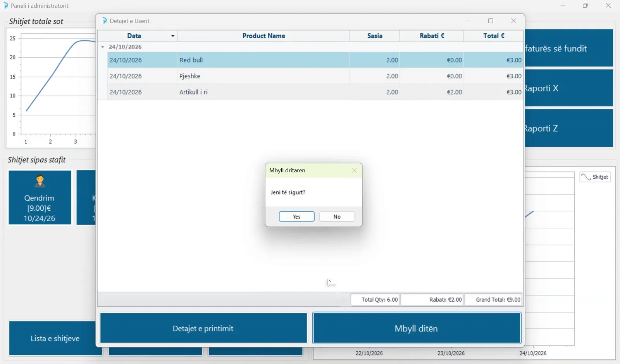Open Raporti Z in admin panel

pos(569,128)
